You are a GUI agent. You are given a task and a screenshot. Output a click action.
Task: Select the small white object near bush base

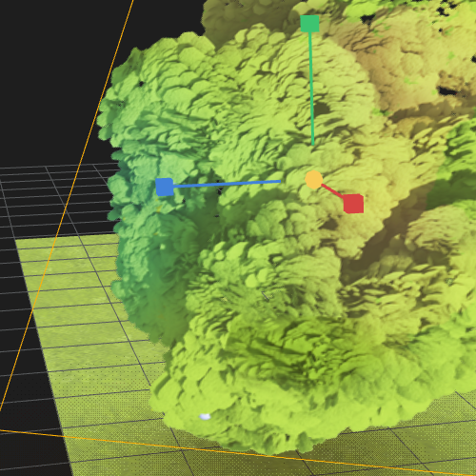point(205,417)
